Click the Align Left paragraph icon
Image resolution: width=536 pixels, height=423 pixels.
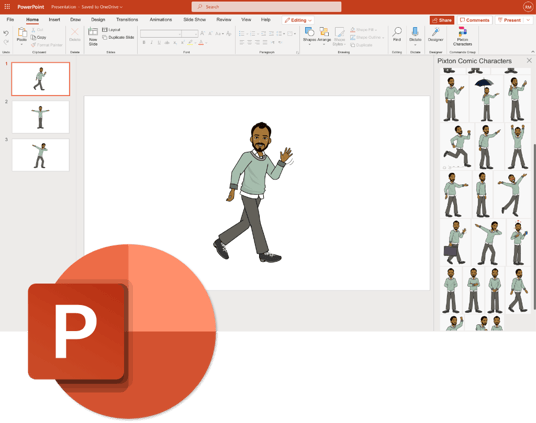[242, 43]
